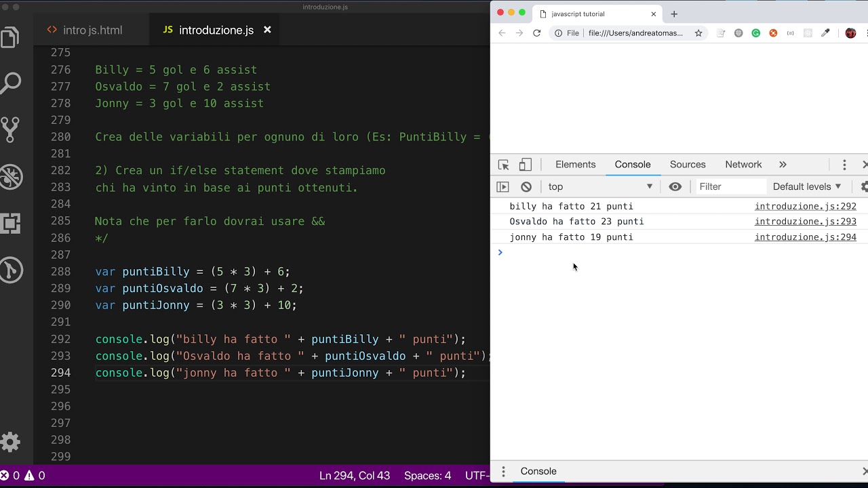Show the console sidebar
The image size is (868, 488).
tap(502, 186)
